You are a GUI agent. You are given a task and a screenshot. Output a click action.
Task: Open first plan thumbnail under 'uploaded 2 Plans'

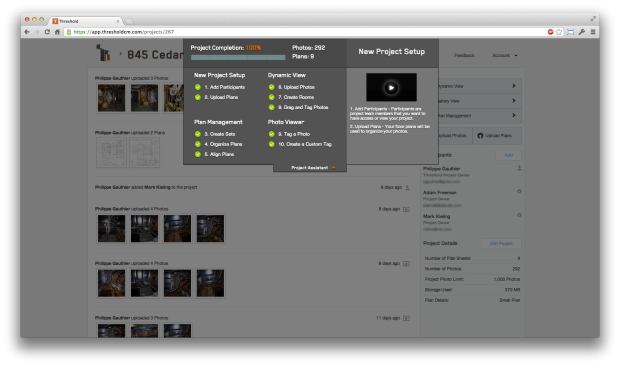[112, 153]
